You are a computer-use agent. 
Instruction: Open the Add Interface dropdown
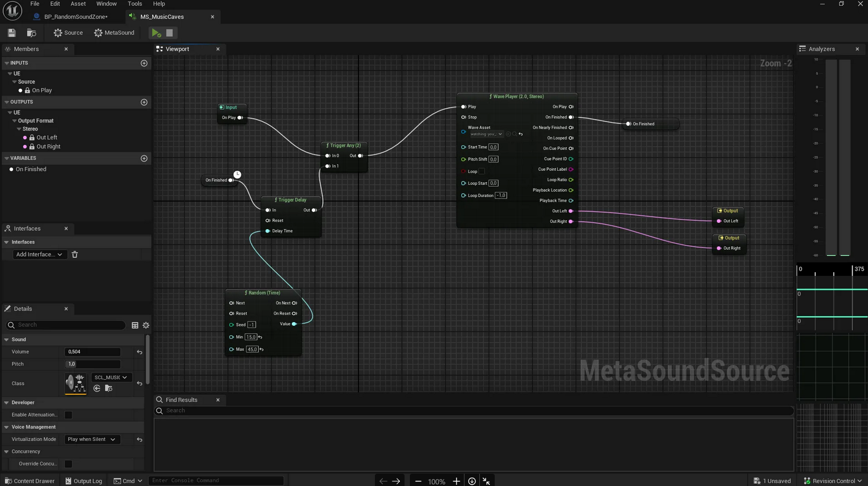[39, 255]
